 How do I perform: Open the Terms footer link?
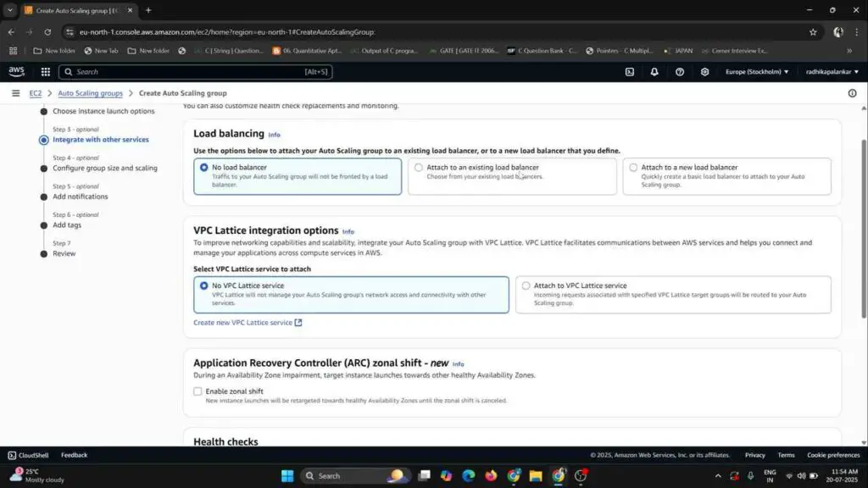[786, 455]
